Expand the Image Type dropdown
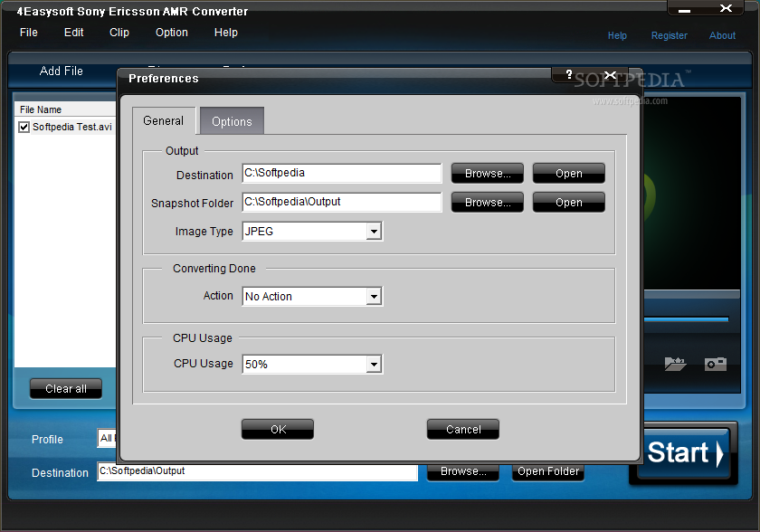 click(374, 232)
